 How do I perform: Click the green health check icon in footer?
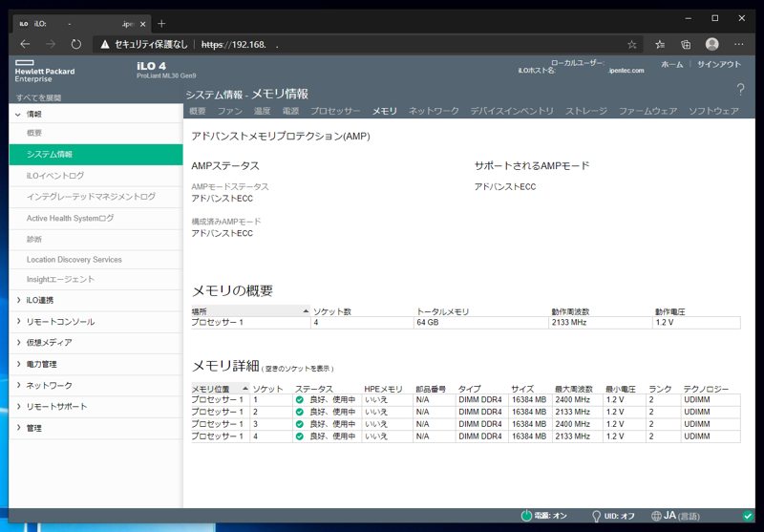pos(748,515)
